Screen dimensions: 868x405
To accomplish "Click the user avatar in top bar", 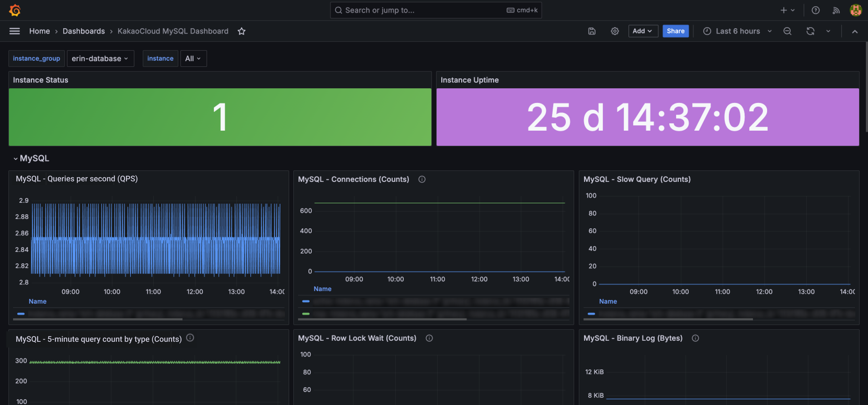I will click(x=855, y=10).
